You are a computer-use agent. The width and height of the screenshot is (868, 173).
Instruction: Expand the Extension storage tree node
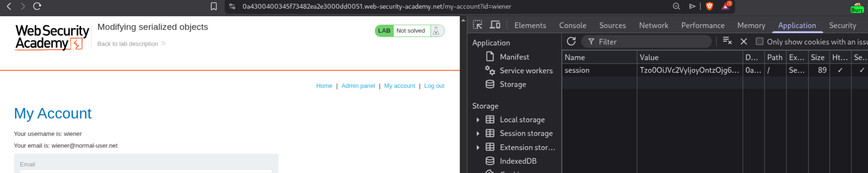[478, 147]
